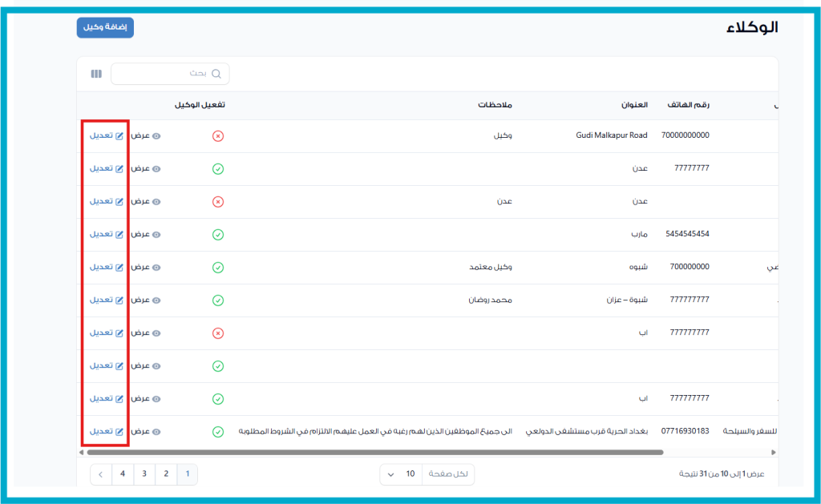The width and height of the screenshot is (821, 504).
Task: Toggle red activation status for Gudi Malkapur row
Action: [x=217, y=136]
